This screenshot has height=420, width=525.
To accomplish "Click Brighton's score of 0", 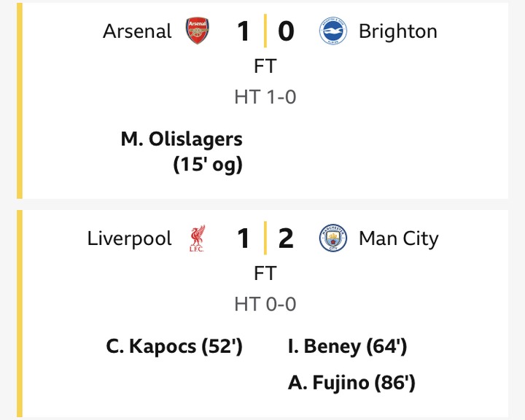I will click(x=286, y=31).
